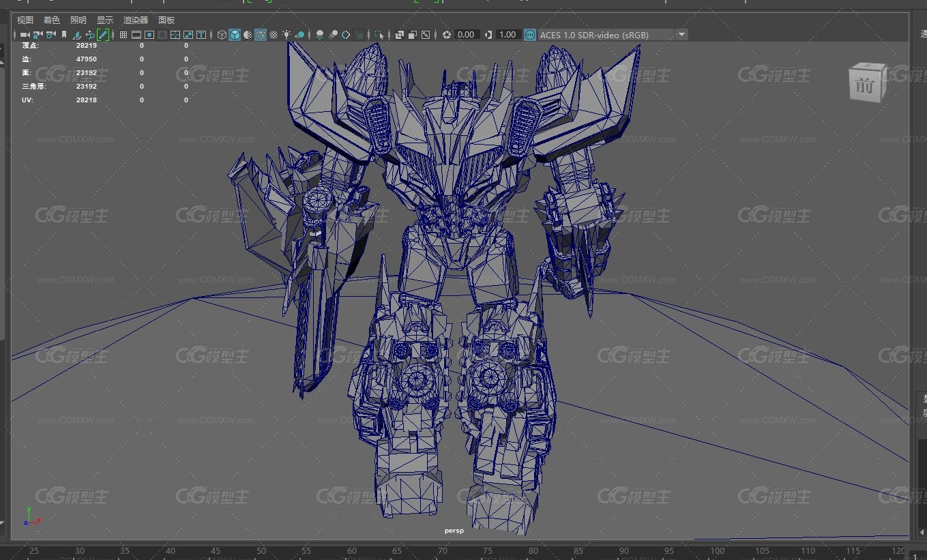Click frame 50 on the time slider
The height and width of the screenshot is (560, 927).
261,551
